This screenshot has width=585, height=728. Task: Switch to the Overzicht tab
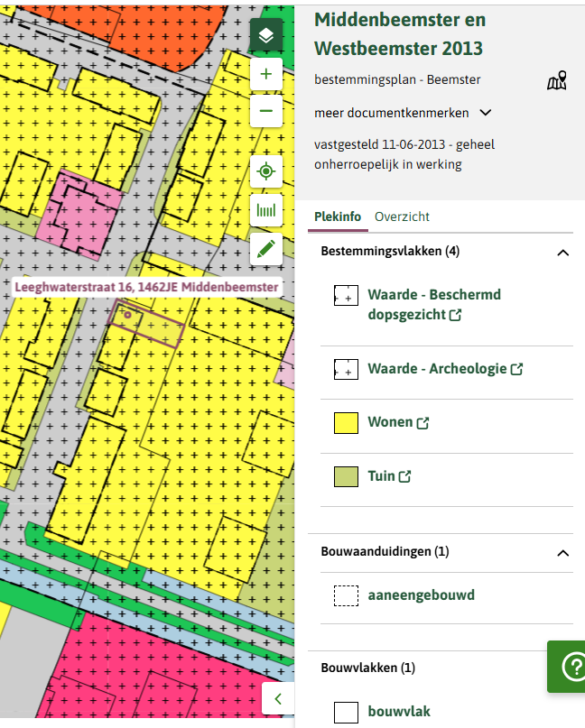[402, 217]
